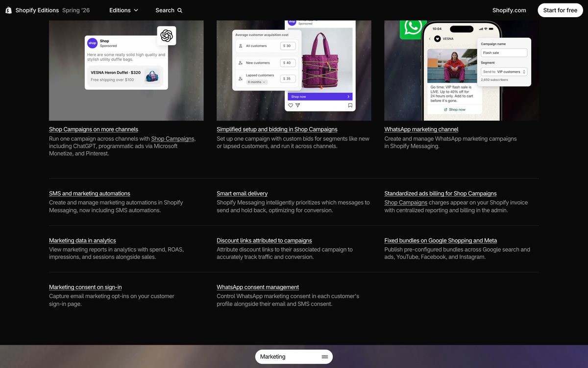
Task: Click the New customers $40 bid field
Action: 288,63
